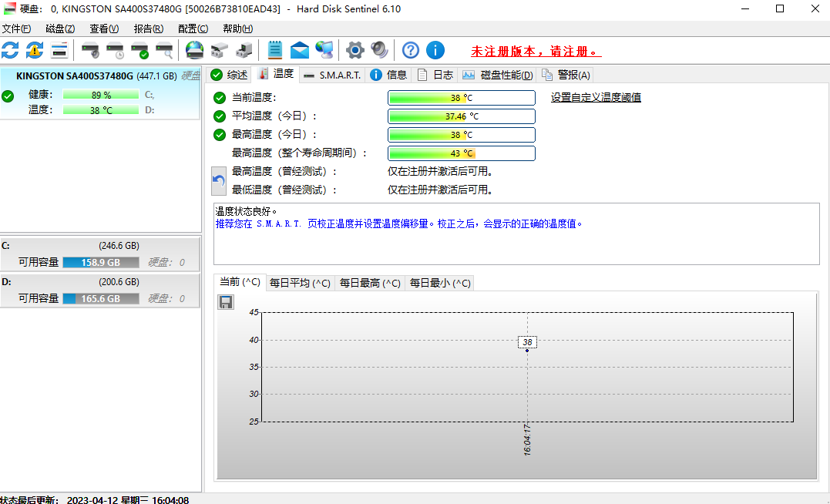
Task: Click the revert arrow beside 最高温度（曾经测试）
Action: point(218,180)
